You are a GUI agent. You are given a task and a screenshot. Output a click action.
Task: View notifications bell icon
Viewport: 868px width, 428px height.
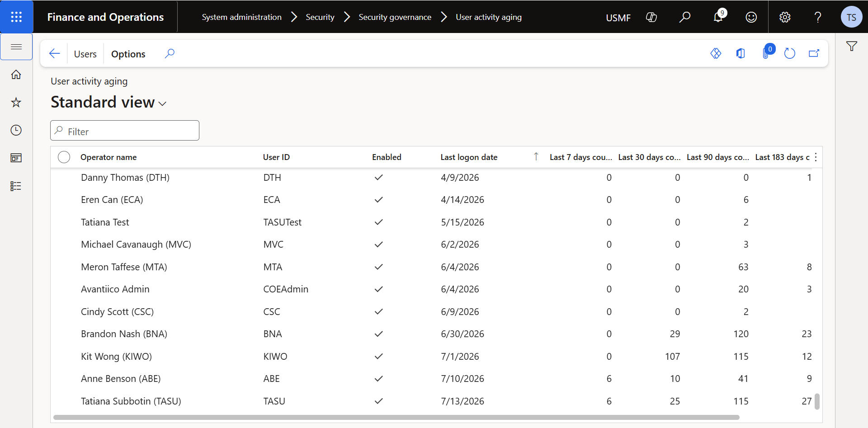tap(718, 17)
